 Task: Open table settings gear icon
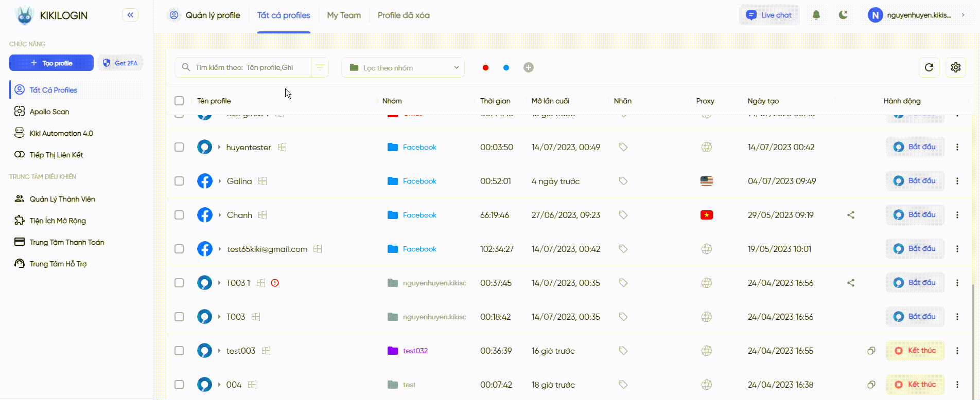click(x=956, y=67)
